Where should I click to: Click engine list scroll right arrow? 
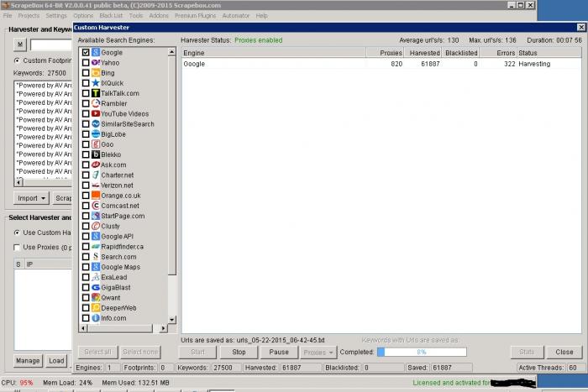(163, 328)
